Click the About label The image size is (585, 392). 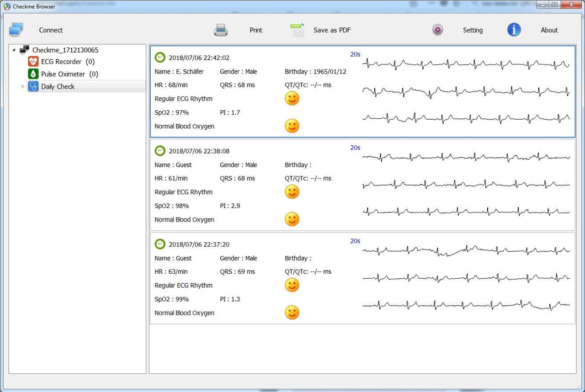coord(549,30)
